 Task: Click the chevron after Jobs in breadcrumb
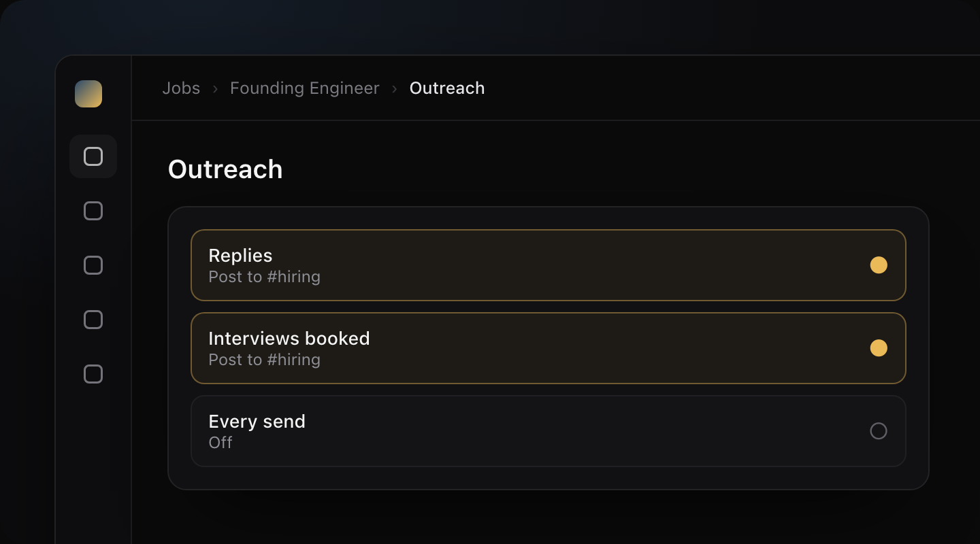215,88
